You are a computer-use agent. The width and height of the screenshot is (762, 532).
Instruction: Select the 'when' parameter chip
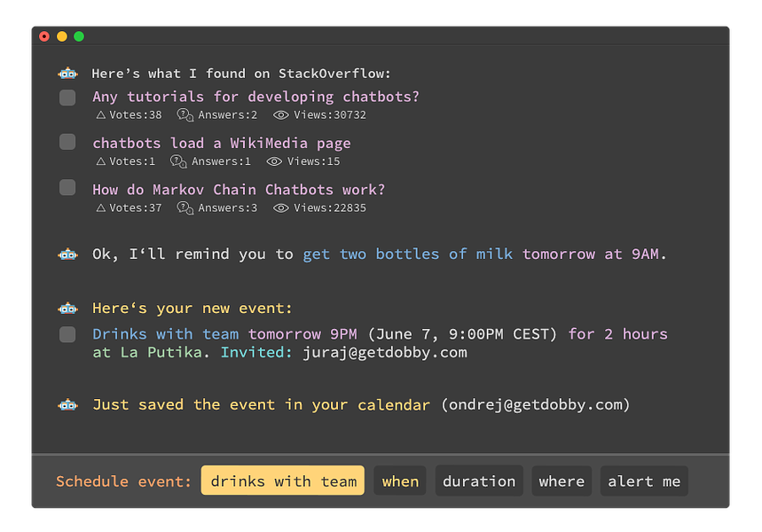click(400, 481)
